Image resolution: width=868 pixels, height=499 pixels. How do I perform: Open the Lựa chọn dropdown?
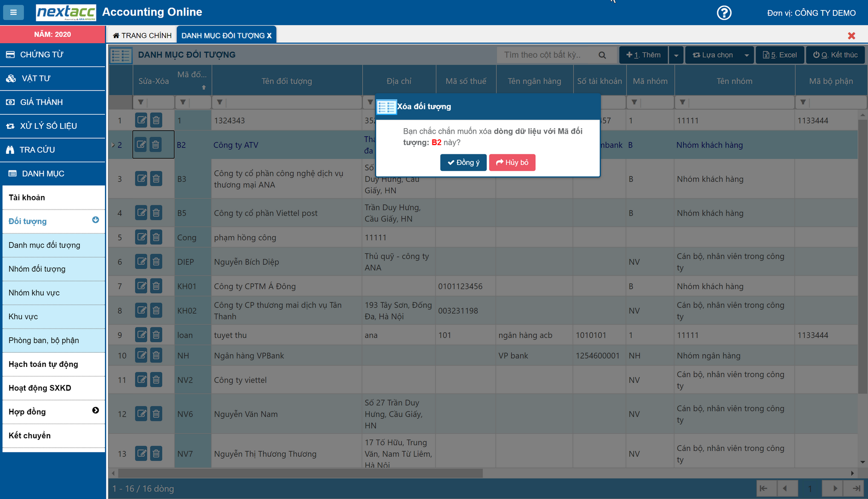click(719, 55)
